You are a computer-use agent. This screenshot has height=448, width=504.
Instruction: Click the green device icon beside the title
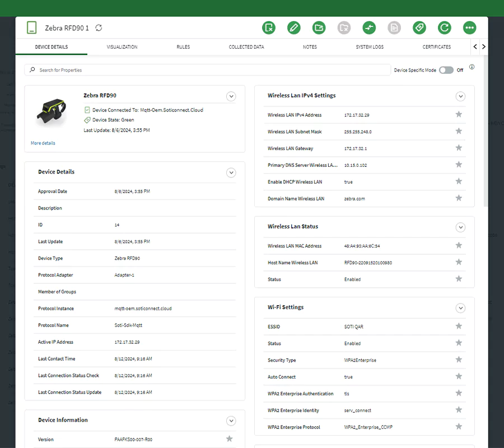click(31, 27)
